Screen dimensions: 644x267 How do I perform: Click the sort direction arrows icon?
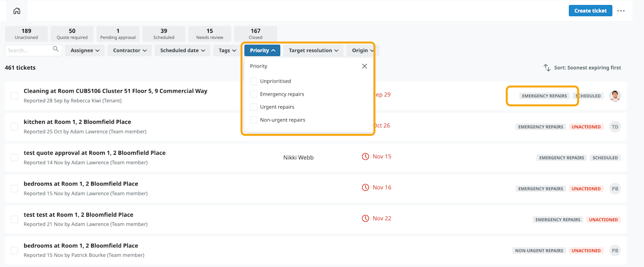pyautogui.click(x=547, y=68)
